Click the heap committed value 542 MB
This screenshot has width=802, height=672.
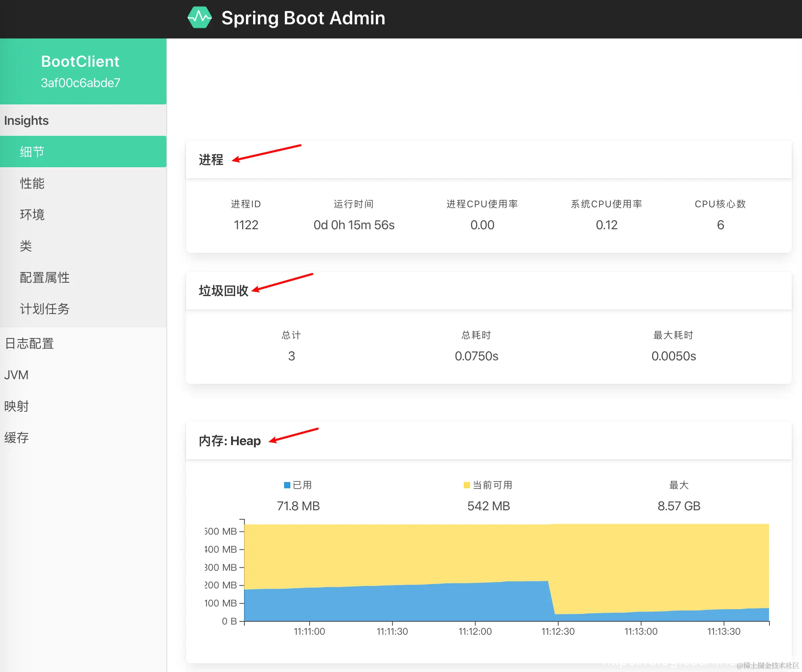488,506
